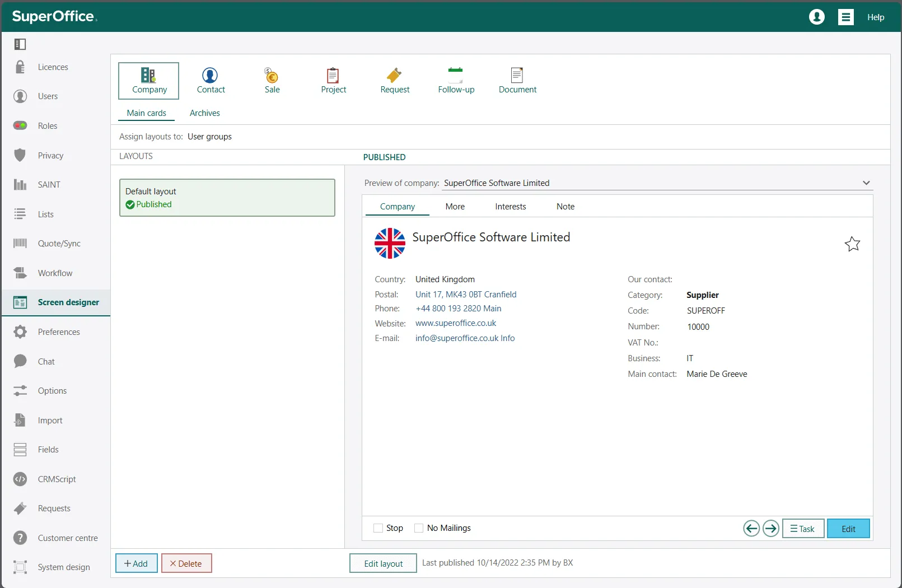The height and width of the screenshot is (588, 902).
Task: Check the No Mailings checkbox
Action: 419,528
